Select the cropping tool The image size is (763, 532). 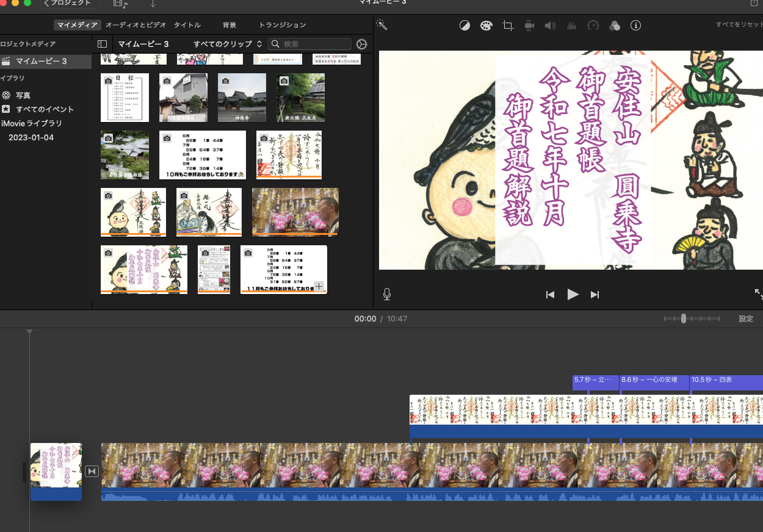pos(508,26)
